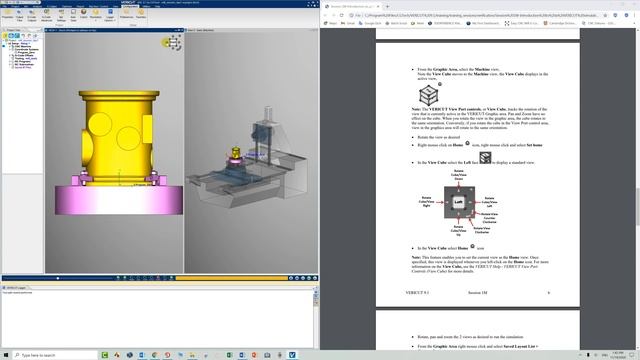Open Preferences in the VERICUT ribbon
The height and width of the screenshot is (360, 640).
click(127, 14)
